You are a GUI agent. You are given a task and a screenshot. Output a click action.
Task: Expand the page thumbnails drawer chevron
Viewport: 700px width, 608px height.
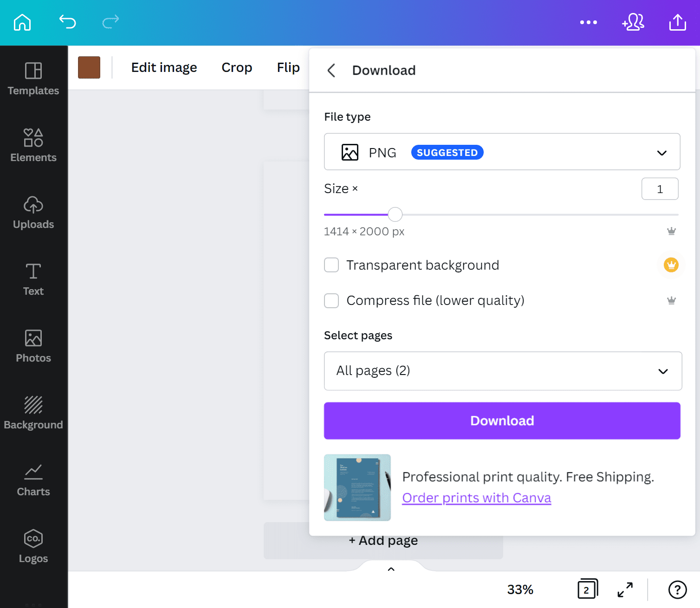tap(391, 569)
